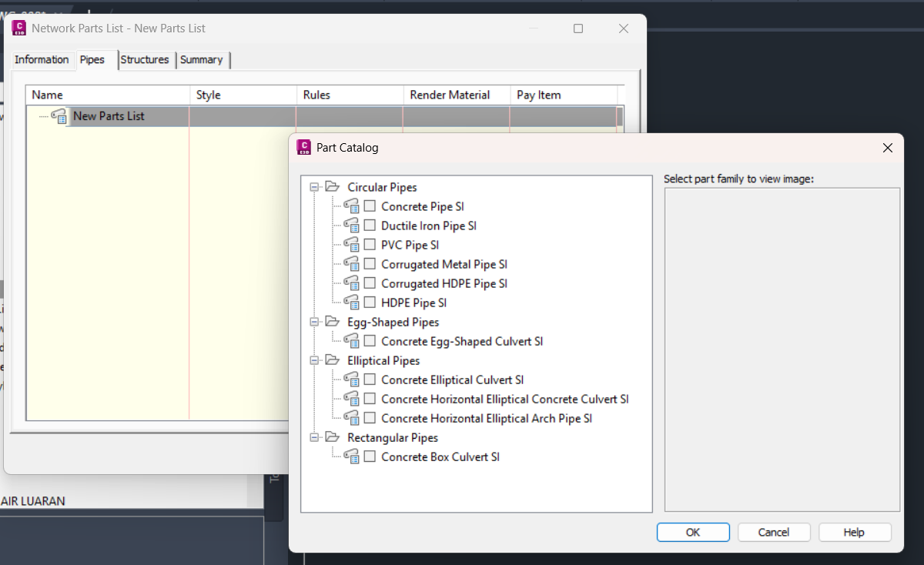Click the Name column header
924x565 pixels.
coord(109,95)
